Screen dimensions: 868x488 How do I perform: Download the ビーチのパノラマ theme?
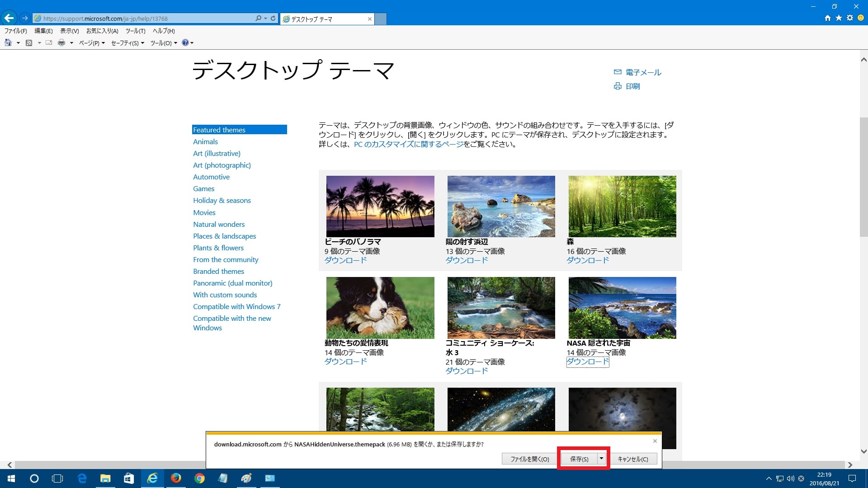(345, 260)
